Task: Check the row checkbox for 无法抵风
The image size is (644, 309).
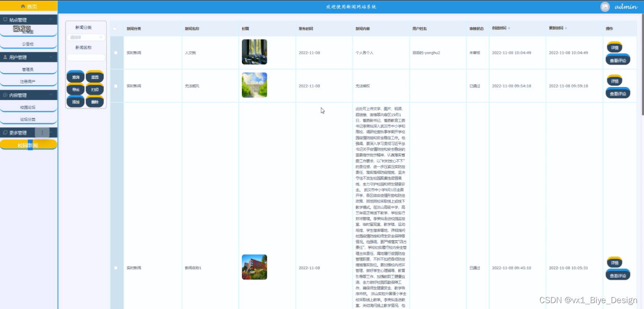Action: pos(116,86)
